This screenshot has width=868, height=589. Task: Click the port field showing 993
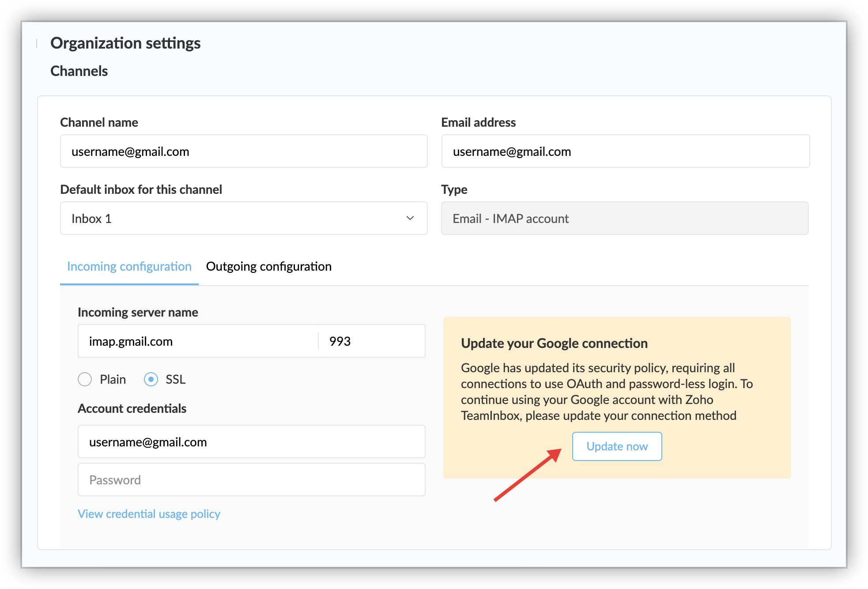[x=371, y=341]
